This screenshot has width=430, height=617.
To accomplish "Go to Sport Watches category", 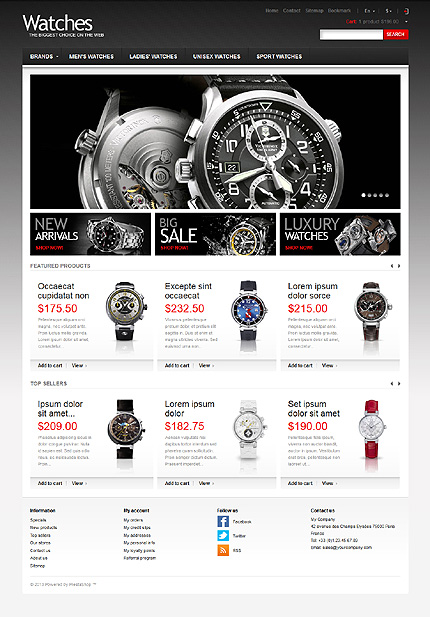I will point(279,57).
